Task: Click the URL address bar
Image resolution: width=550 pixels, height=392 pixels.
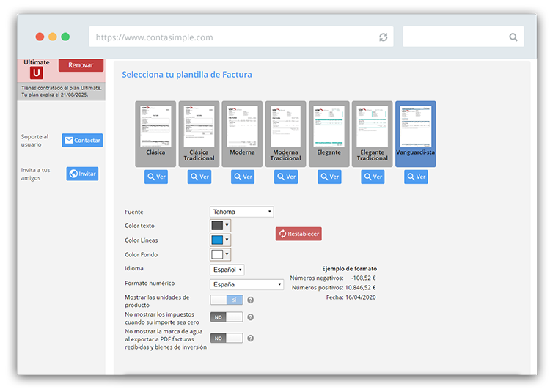Action: 241,37
